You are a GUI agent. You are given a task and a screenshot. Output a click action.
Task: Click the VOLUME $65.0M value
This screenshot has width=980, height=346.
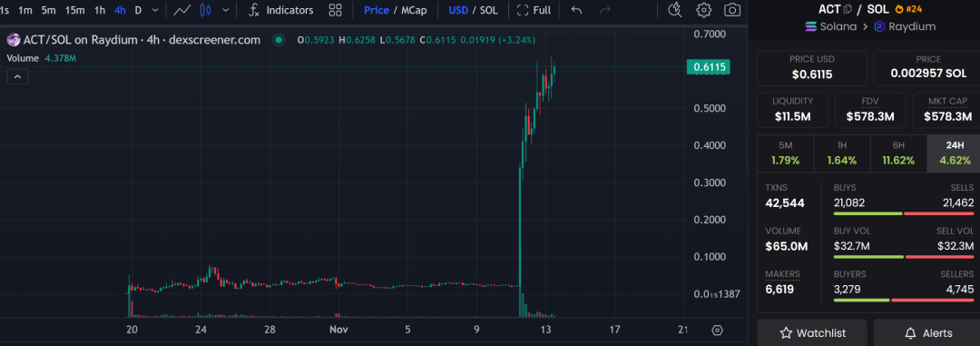pos(786,246)
